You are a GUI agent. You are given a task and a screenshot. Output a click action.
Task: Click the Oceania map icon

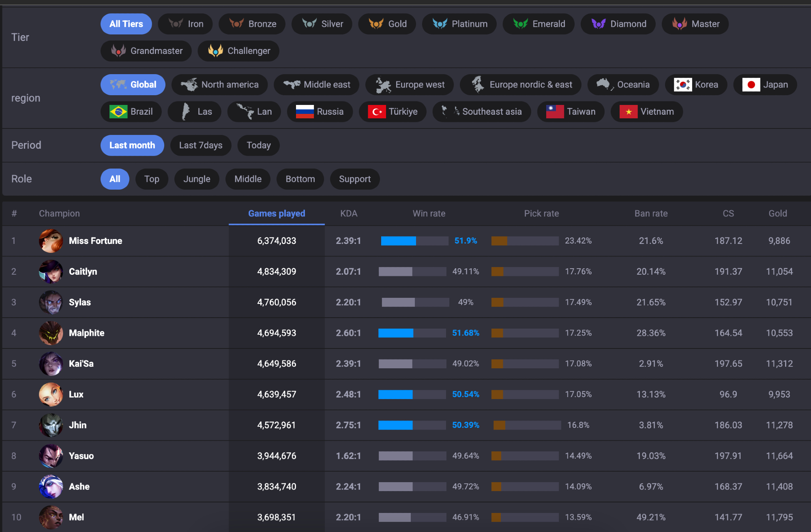[x=604, y=85]
